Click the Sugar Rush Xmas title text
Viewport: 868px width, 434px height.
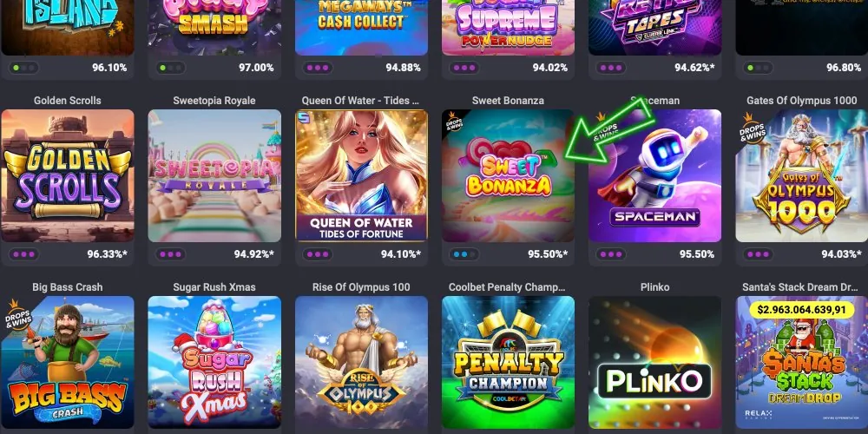(214, 287)
